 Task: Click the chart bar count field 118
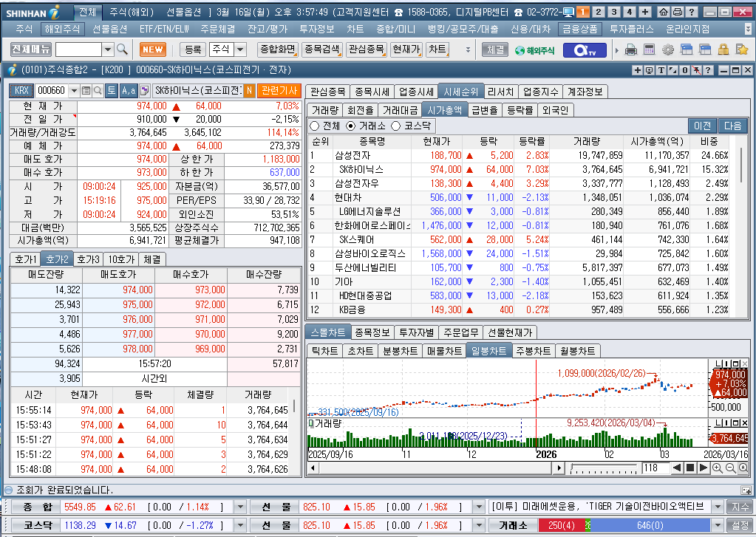pyautogui.click(x=654, y=468)
